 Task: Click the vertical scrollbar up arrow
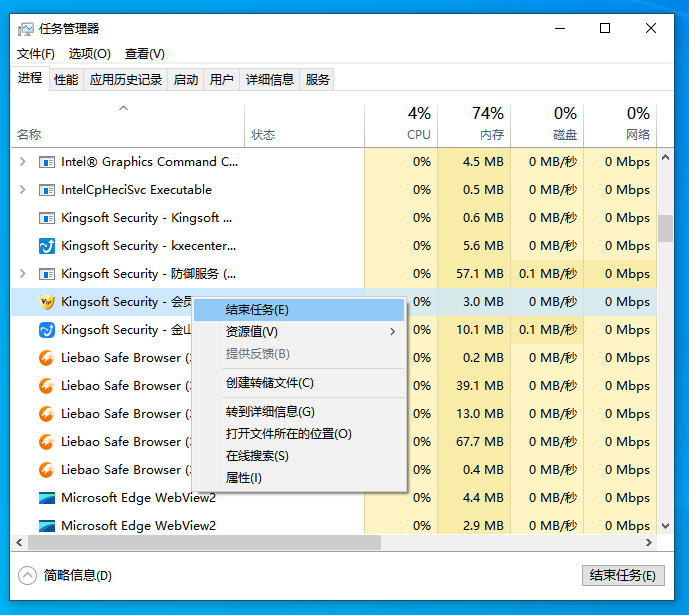tap(665, 157)
